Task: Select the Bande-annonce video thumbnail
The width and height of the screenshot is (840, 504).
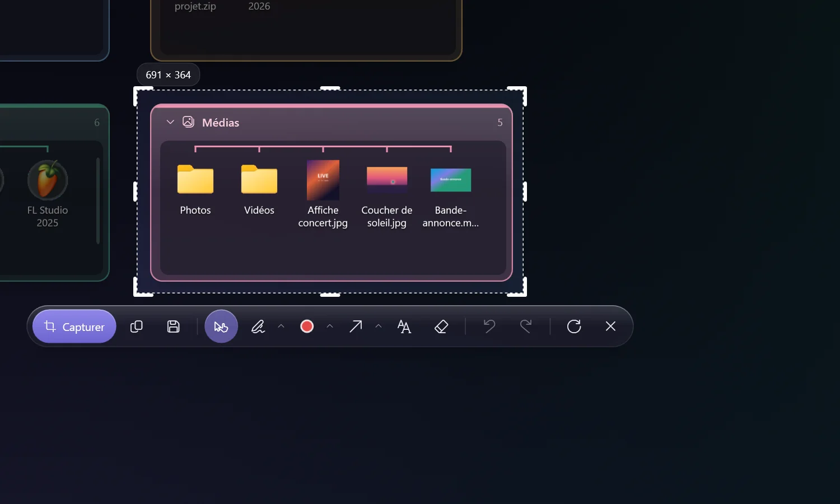Action: click(451, 180)
